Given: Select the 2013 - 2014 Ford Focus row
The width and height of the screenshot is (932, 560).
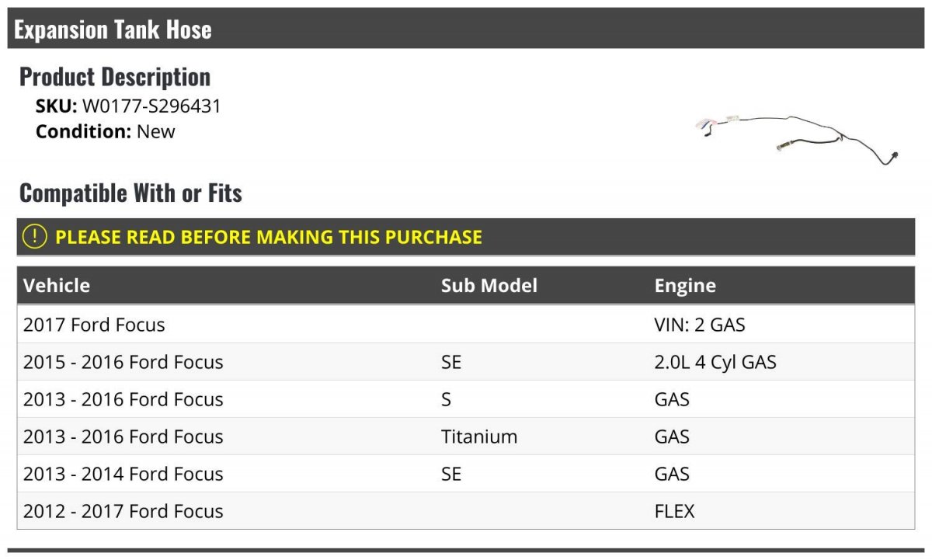Looking at the screenshot, I should [x=466, y=474].
